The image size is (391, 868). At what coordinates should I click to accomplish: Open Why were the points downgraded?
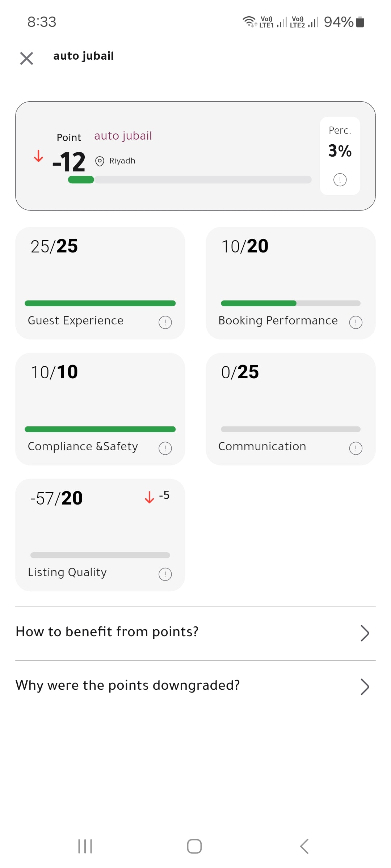point(195,687)
